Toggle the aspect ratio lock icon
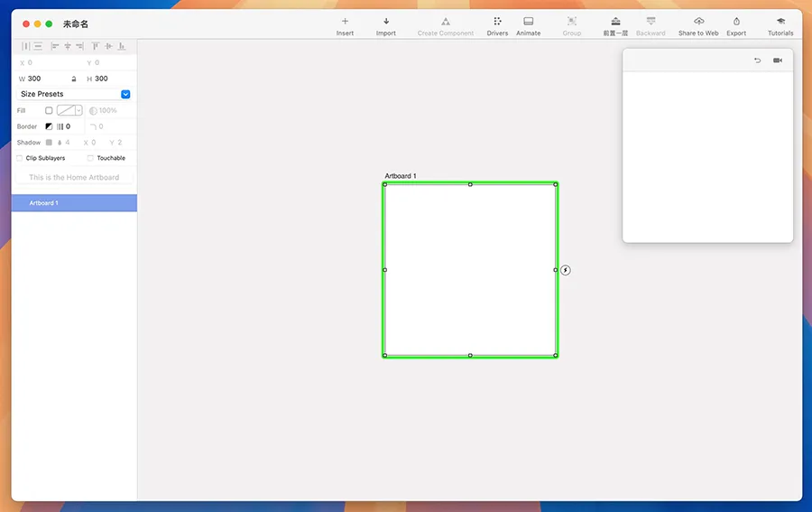 pyautogui.click(x=74, y=79)
